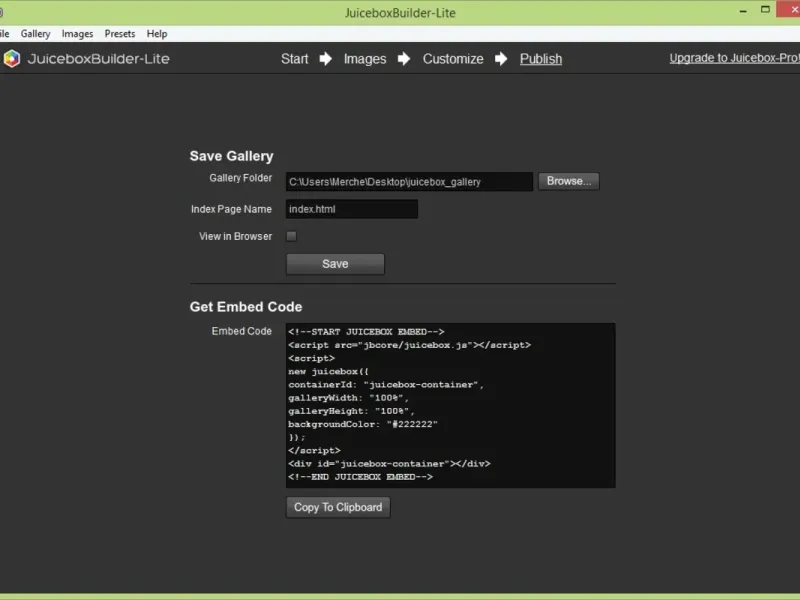Click inside the Embed Code text area
The image size is (800, 600).
451,405
